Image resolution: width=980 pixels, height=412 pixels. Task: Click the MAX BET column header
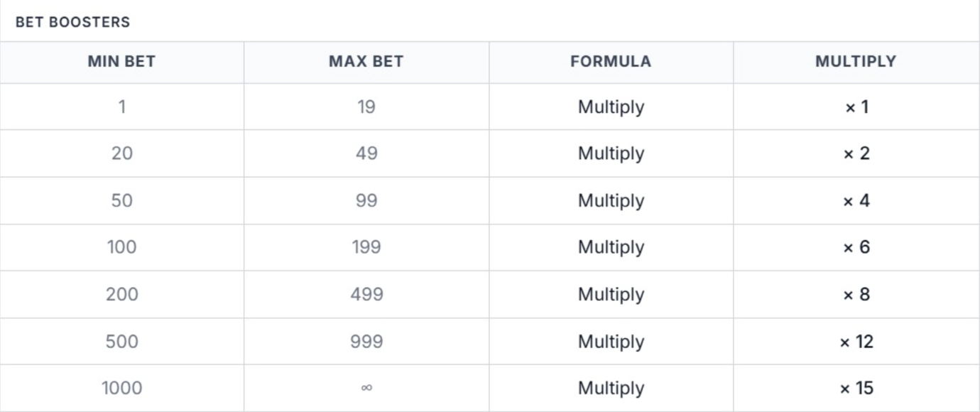coord(366,62)
